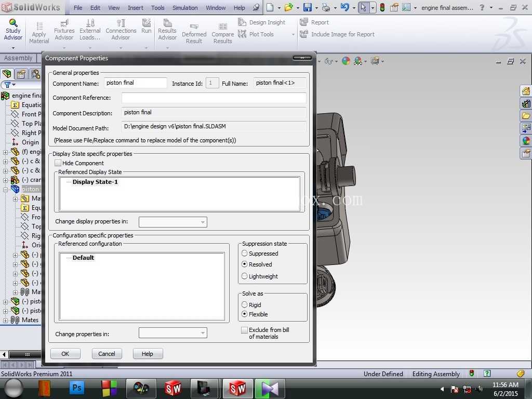532x399 pixels.
Task: Open the Compare Results tool
Action: [222, 34]
